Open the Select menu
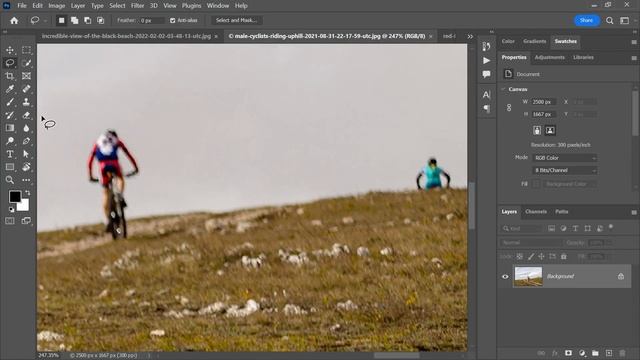 click(x=117, y=6)
